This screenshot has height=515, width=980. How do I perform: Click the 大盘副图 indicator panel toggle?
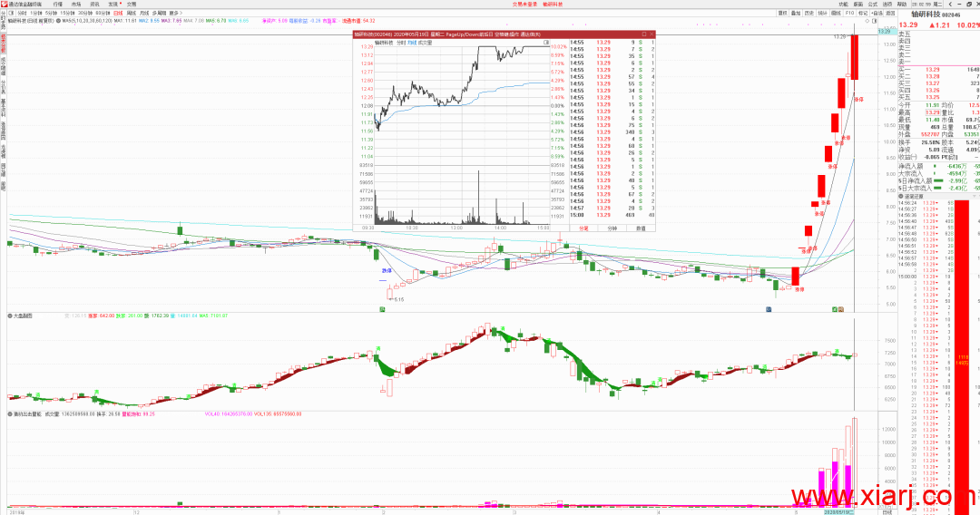[11, 316]
